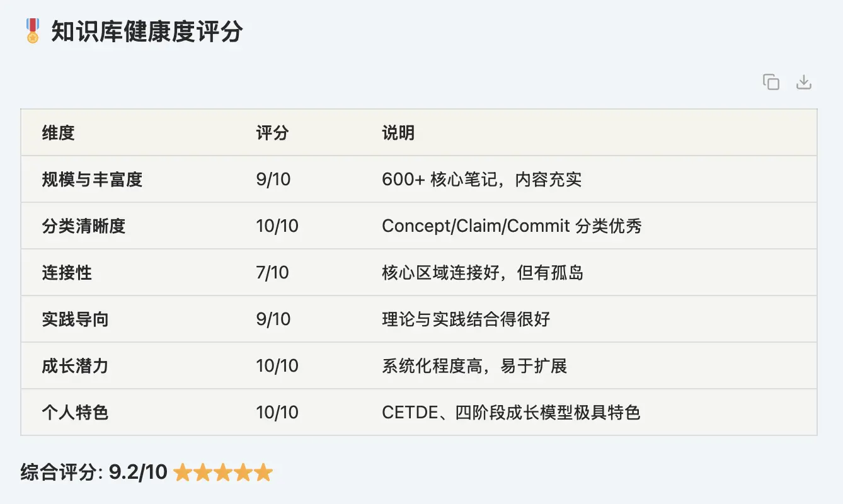Viewport: 843px width, 504px height.
Task: Click the 核心区域连接好 description cell
Action: tap(483, 273)
